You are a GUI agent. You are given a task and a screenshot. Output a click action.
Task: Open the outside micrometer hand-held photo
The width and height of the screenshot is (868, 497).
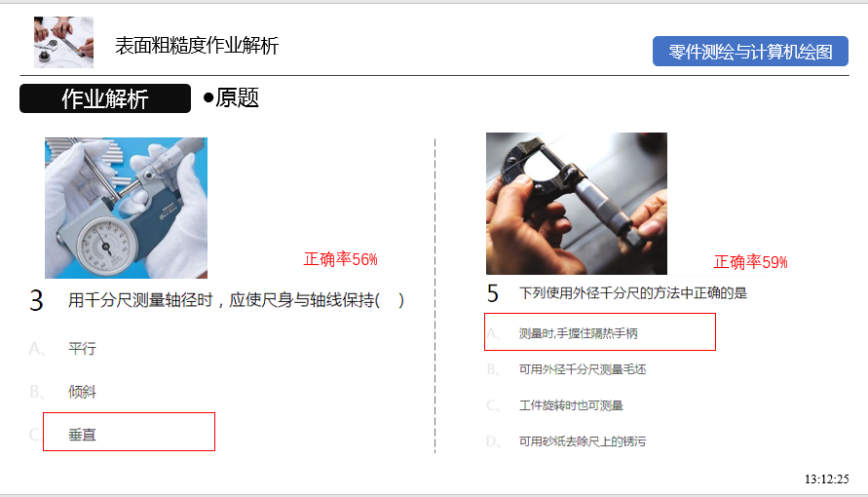[577, 204]
